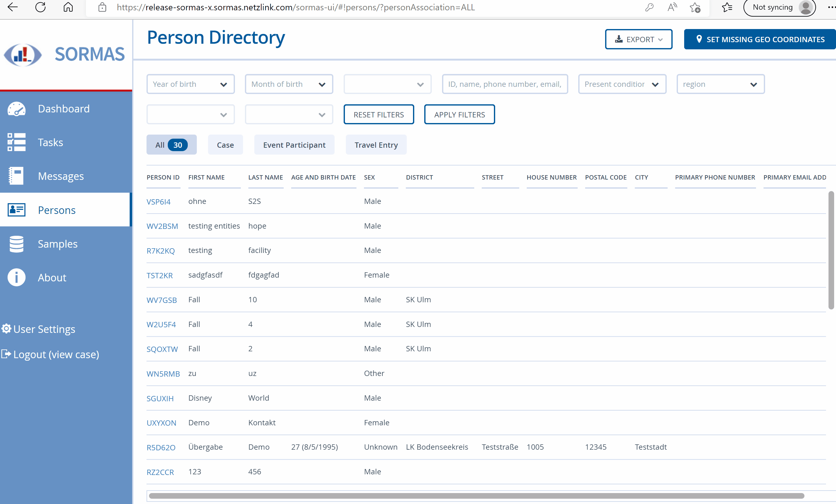Click the browser home icon
The width and height of the screenshot is (836, 504).
click(x=68, y=7)
